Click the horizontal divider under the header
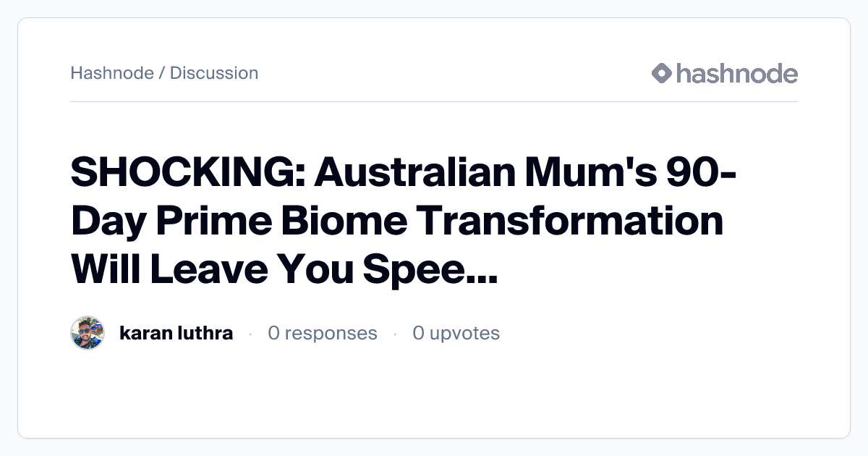The image size is (868, 456). (434, 102)
